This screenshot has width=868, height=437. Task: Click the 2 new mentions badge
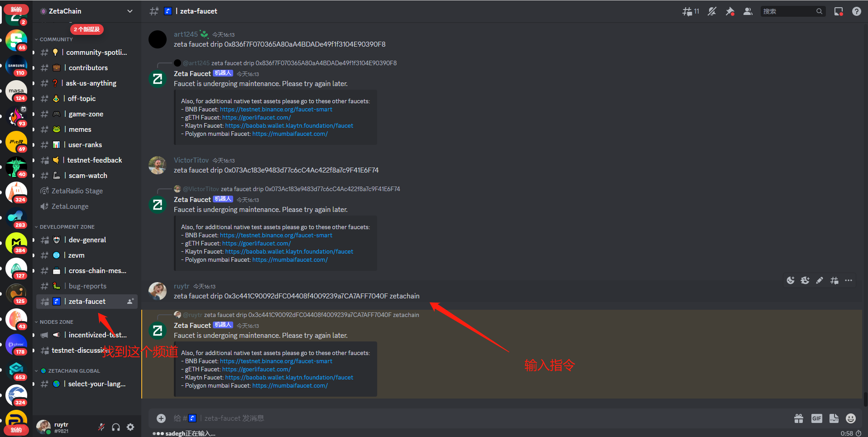pos(87,29)
